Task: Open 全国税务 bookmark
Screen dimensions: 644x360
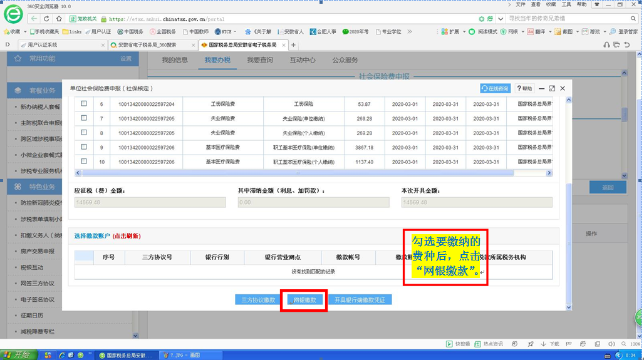Action: click(x=163, y=31)
